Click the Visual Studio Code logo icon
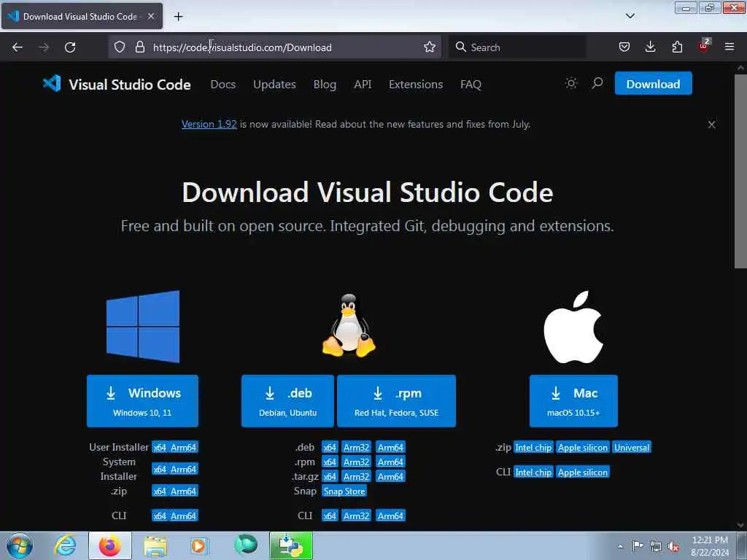Image resolution: width=747 pixels, height=560 pixels. coord(52,84)
